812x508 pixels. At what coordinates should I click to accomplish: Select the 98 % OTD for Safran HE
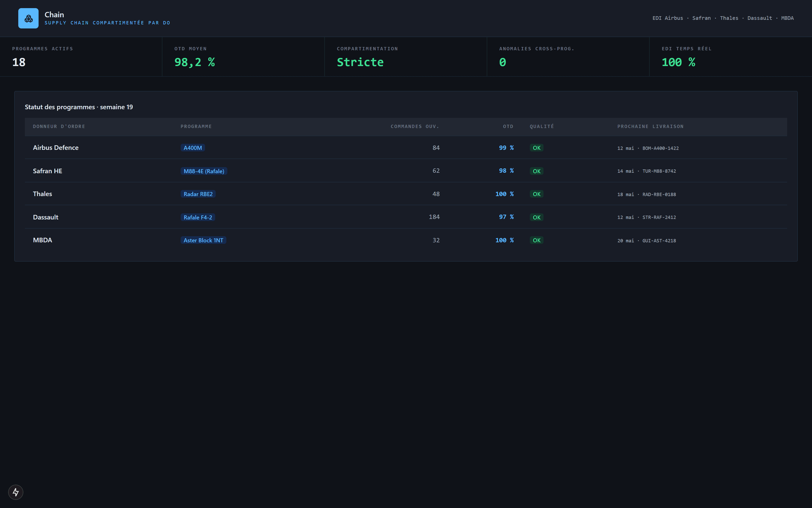pyautogui.click(x=506, y=171)
